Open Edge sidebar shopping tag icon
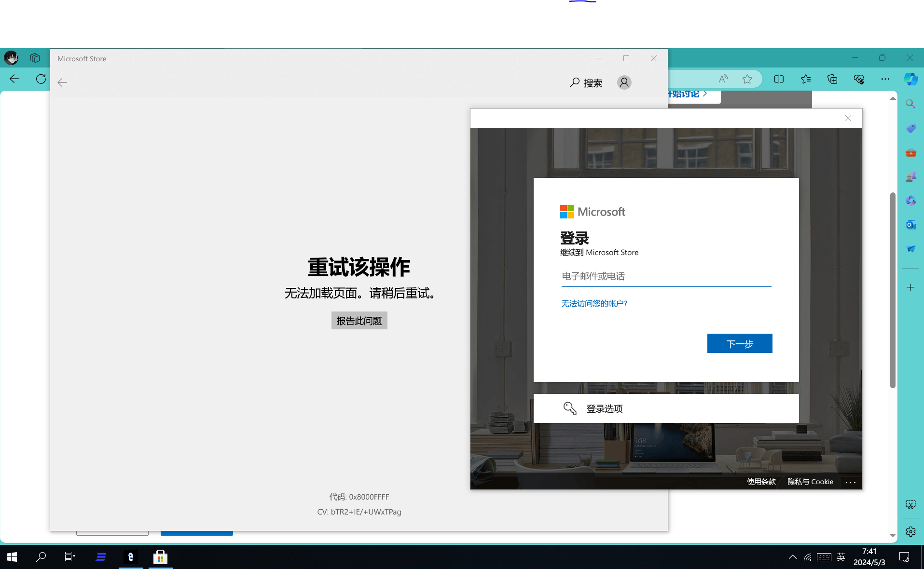Screen dimensions: 924x569 pyautogui.click(x=910, y=128)
